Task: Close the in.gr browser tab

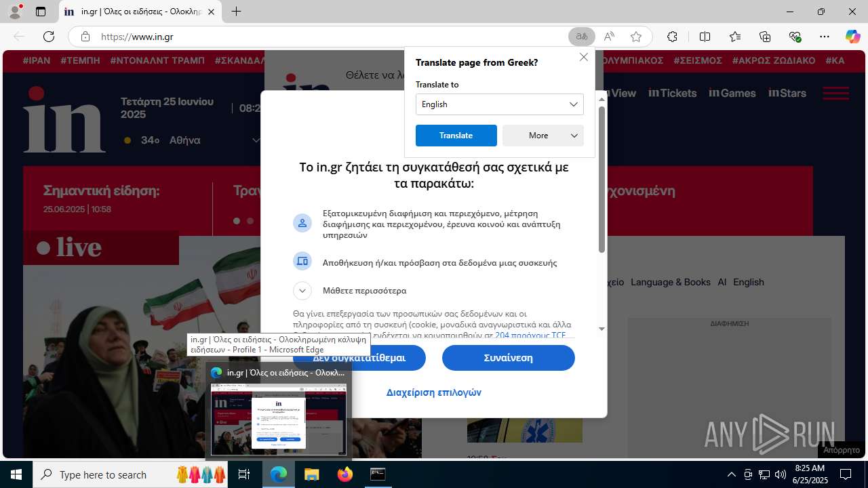Action: click(212, 12)
